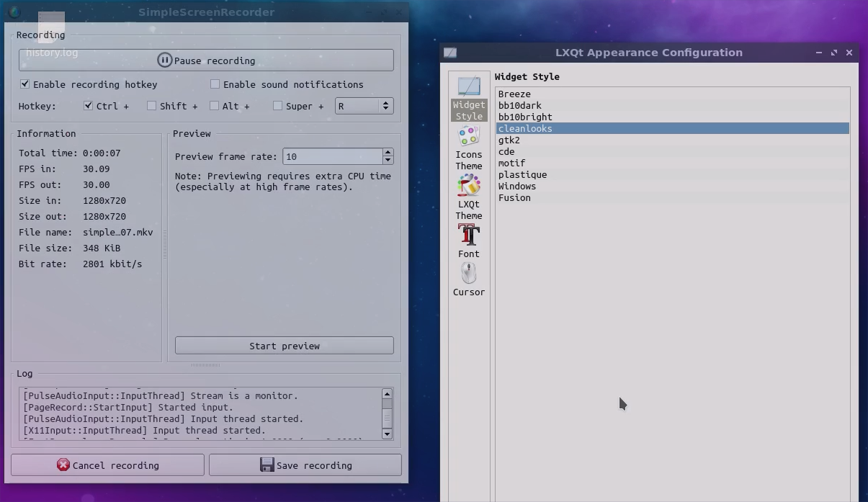Click the LXQt Appearance title-bar icon
The width and height of the screenshot is (868, 502).
click(450, 52)
